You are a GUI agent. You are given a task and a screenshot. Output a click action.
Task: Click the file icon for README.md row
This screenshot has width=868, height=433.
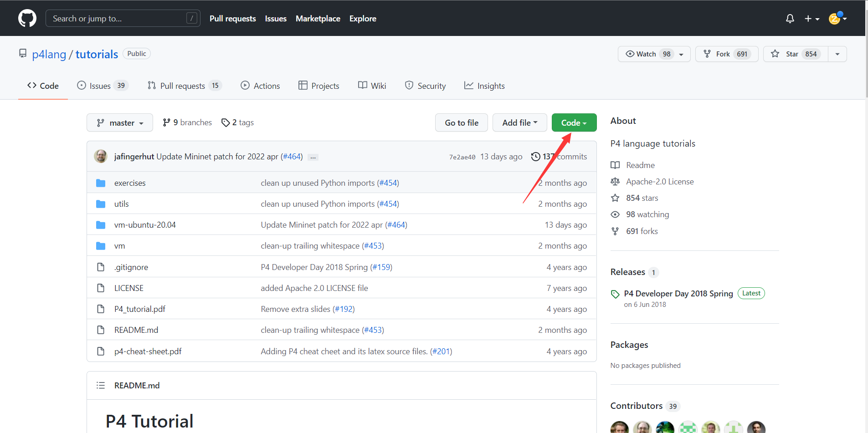point(101,330)
